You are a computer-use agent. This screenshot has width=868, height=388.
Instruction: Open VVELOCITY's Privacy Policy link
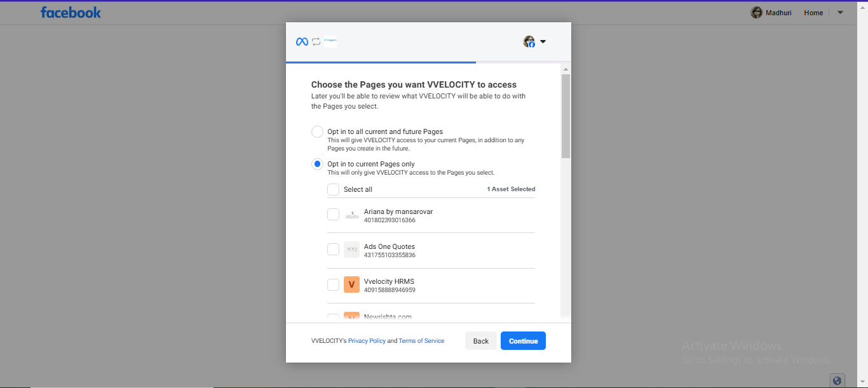367,341
